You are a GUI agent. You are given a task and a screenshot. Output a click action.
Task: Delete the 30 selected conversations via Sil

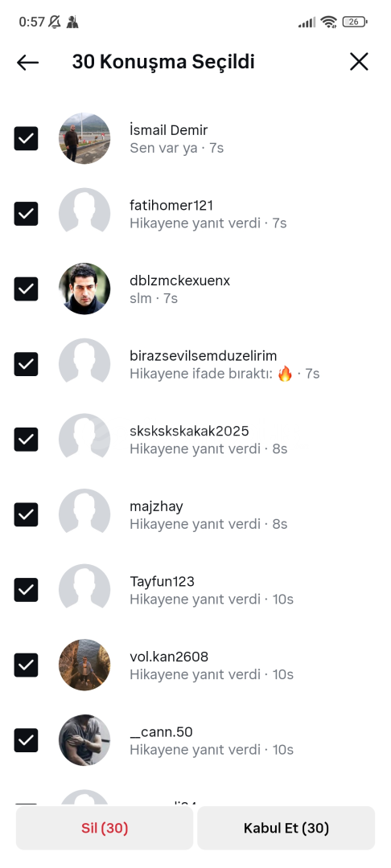pos(105,828)
